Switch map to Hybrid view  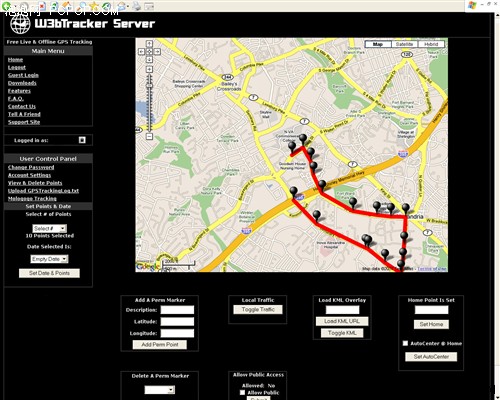pos(431,44)
